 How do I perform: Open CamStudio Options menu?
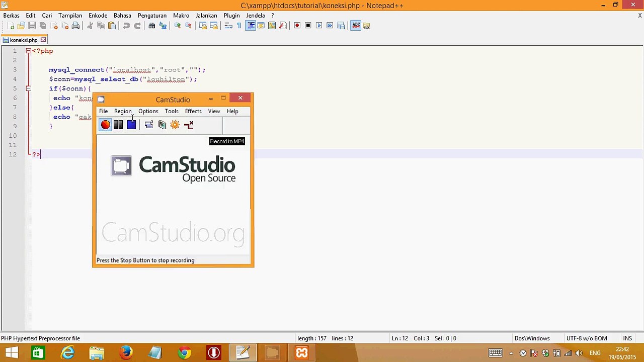(148, 111)
